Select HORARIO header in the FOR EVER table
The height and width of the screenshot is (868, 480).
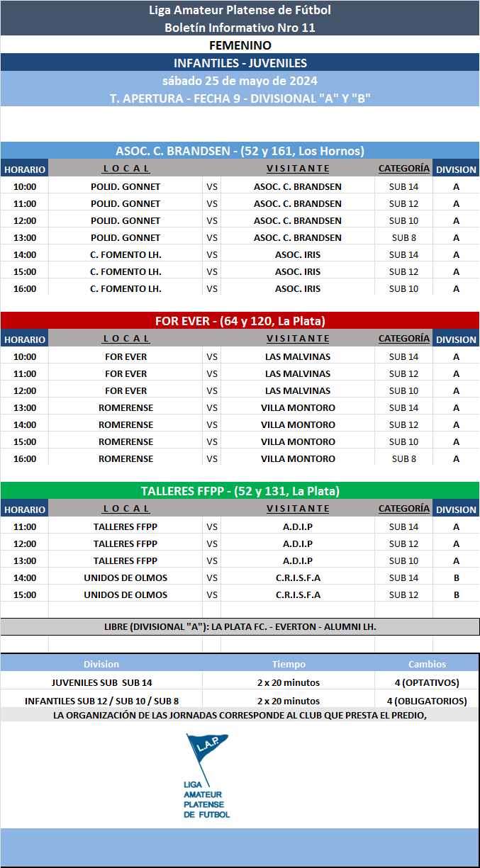point(25,339)
